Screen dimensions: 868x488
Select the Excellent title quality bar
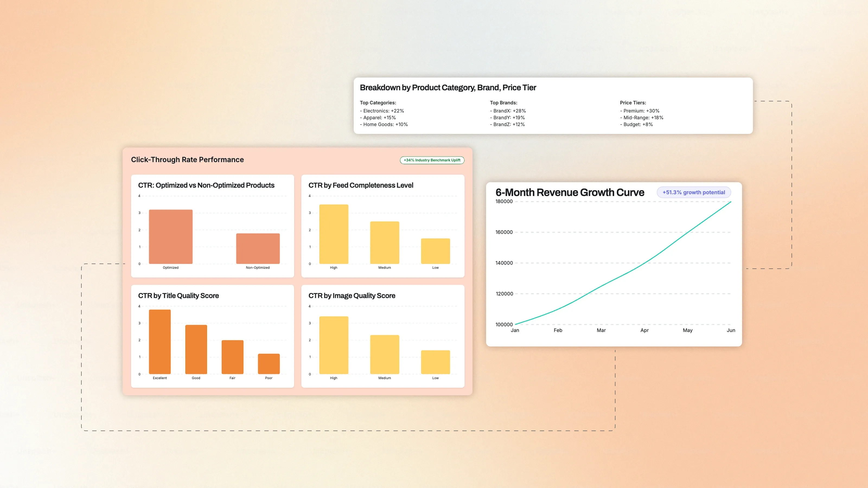[x=160, y=342]
